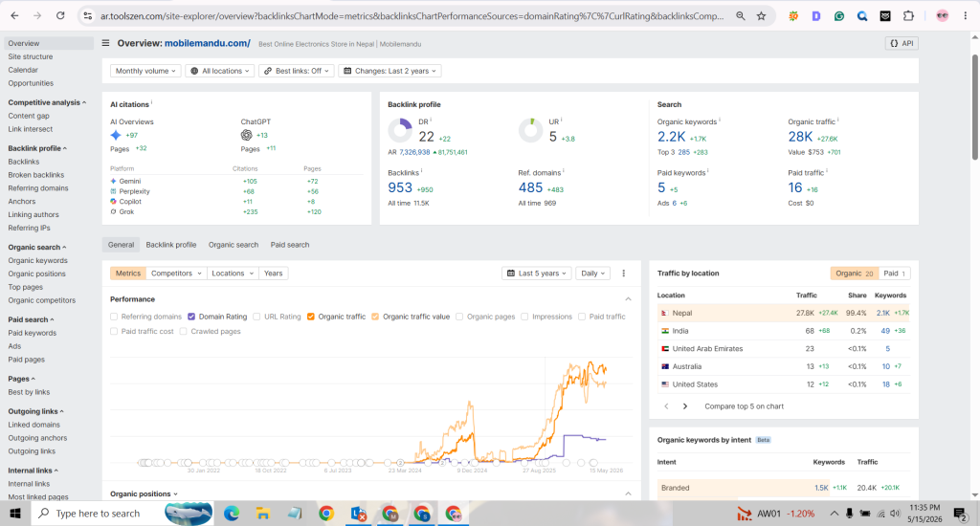The height and width of the screenshot is (526, 980).
Task: Uncheck the Organic traffic value checkbox
Action: (x=375, y=317)
